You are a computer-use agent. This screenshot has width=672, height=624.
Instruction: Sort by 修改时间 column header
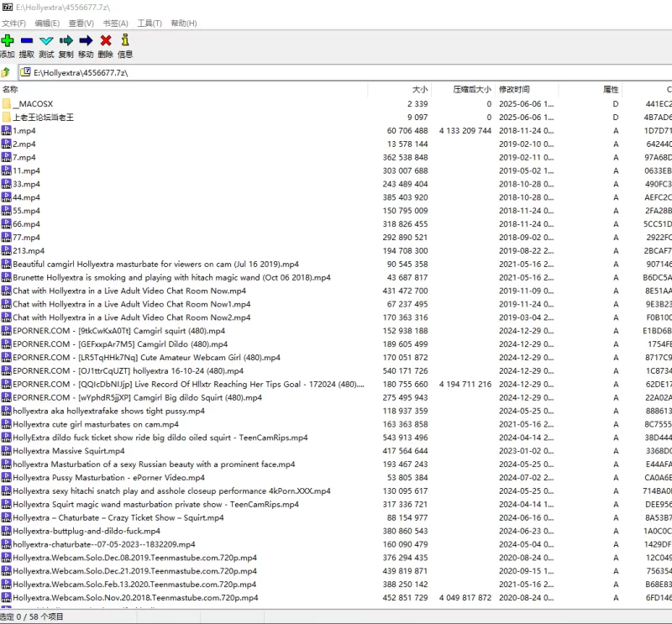pos(514,89)
